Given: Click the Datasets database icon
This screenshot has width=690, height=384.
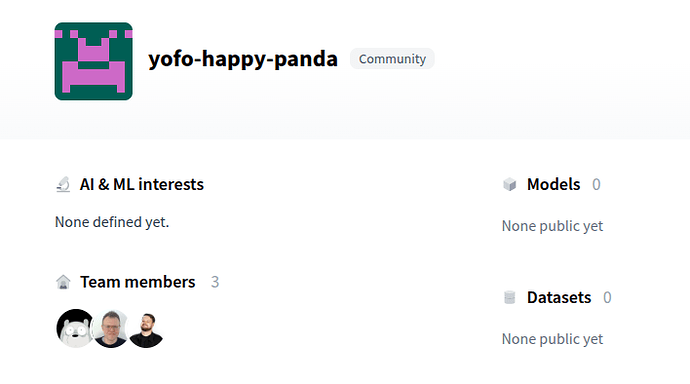Looking at the screenshot, I should [x=510, y=297].
